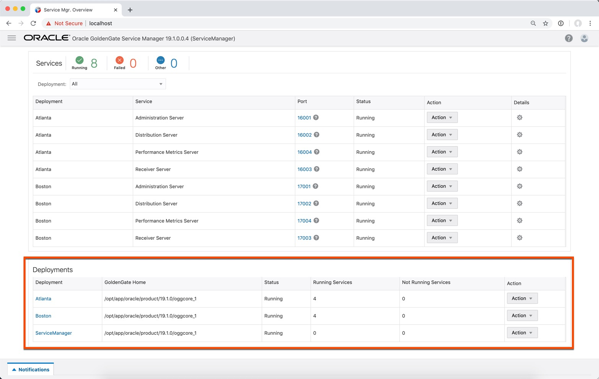Image resolution: width=599 pixels, height=379 pixels.
Task: Click the red Failed services status icon
Action: [120, 60]
